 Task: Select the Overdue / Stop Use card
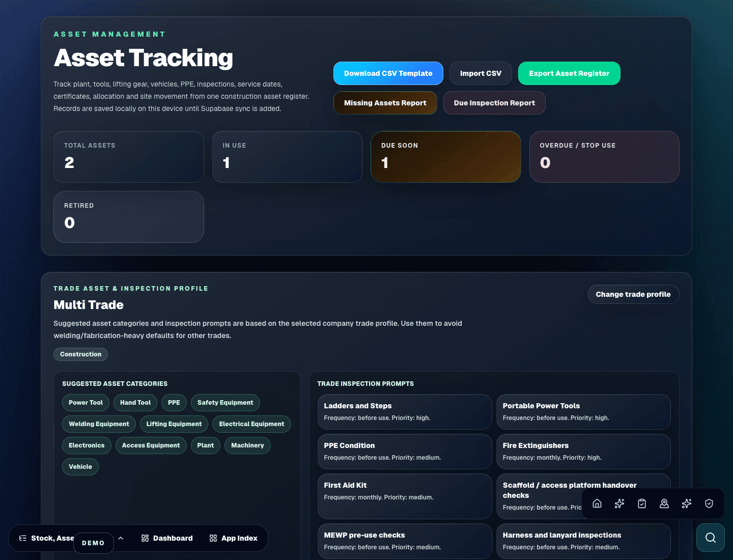(x=604, y=157)
